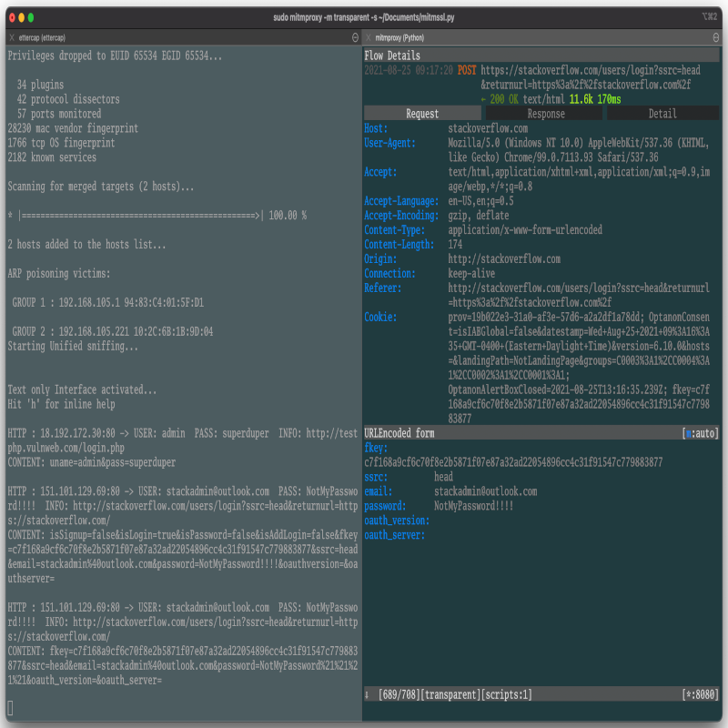Select the Referer: header name

[382, 288]
